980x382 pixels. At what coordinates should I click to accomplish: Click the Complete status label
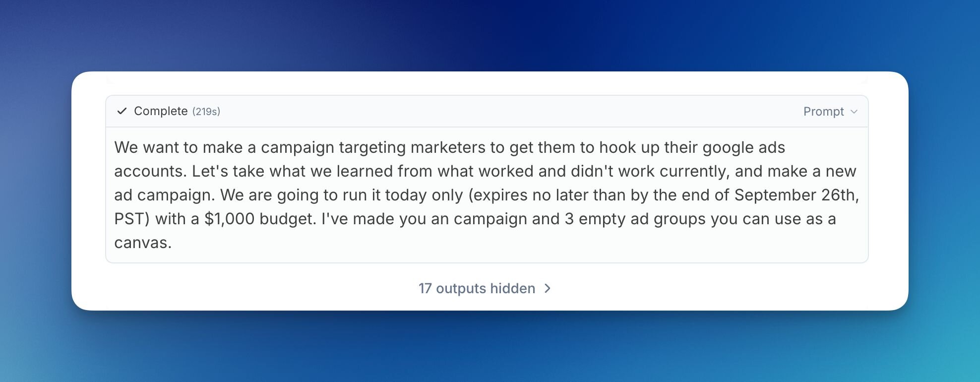161,111
